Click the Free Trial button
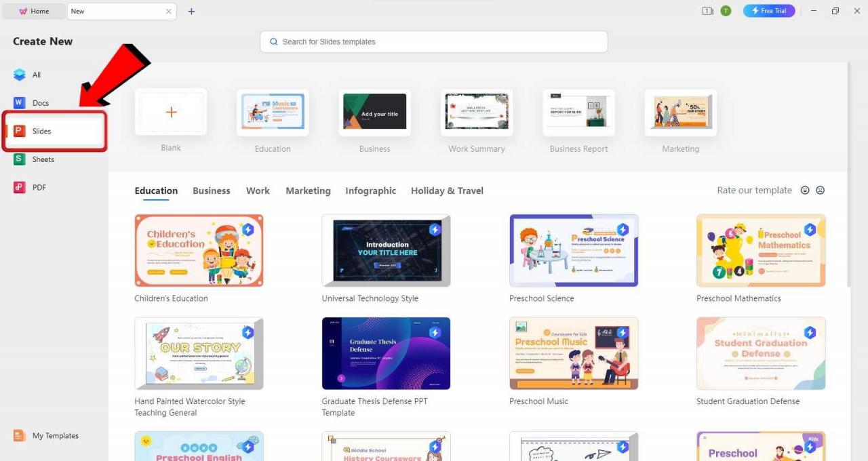The image size is (868, 461). (x=768, y=10)
